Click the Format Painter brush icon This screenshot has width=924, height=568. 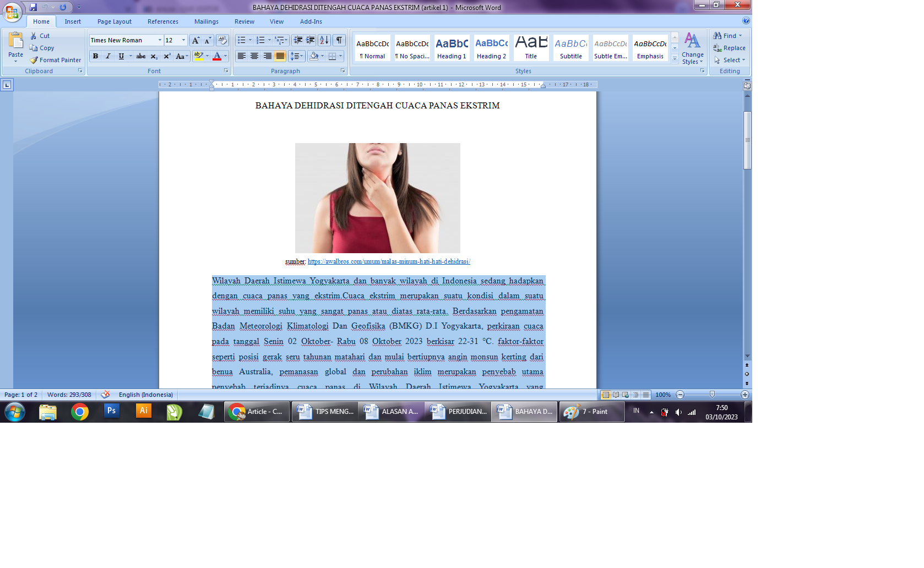pyautogui.click(x=34, y=60)
